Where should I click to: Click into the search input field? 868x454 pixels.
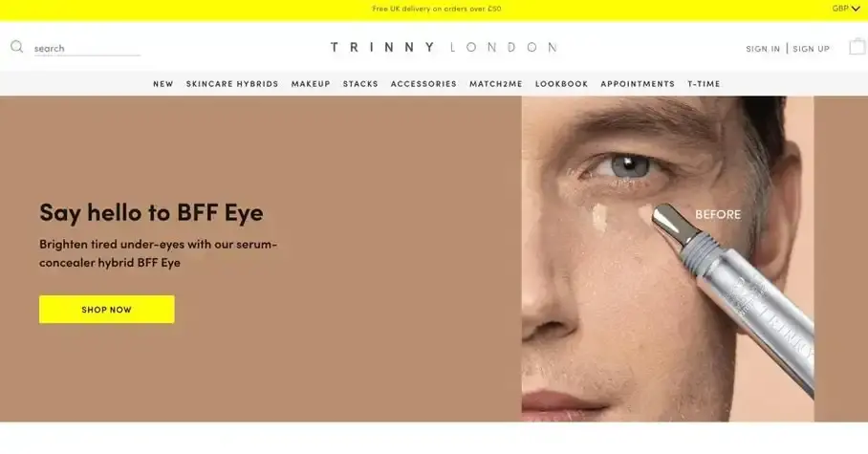(x=87, y=48)
